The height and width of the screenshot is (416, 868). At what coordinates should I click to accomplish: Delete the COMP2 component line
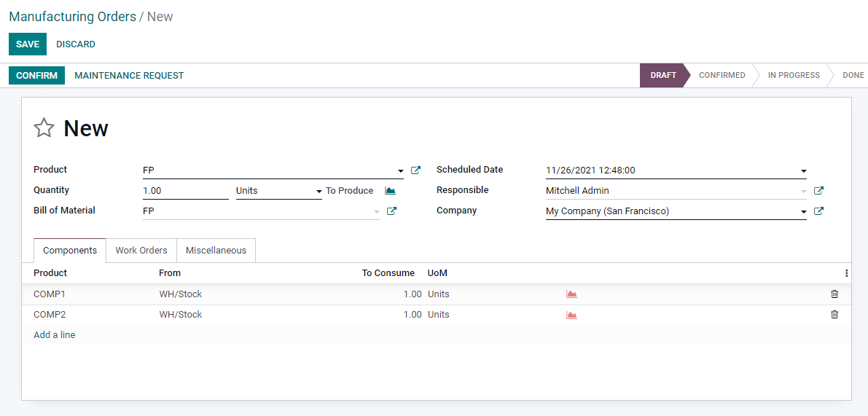point(834,315)
